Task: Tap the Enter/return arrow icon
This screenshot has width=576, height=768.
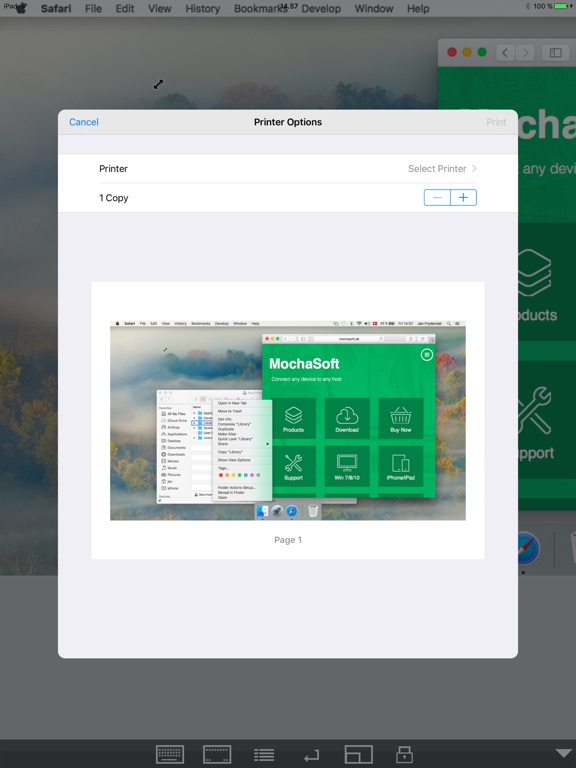Action: (312, 756)
